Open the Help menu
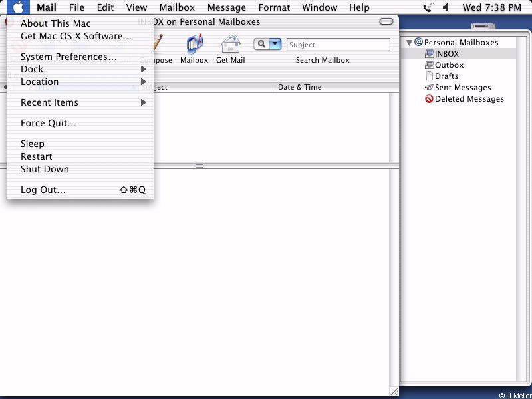The height and width of the screenshot is (399, 532). [359, 7]
